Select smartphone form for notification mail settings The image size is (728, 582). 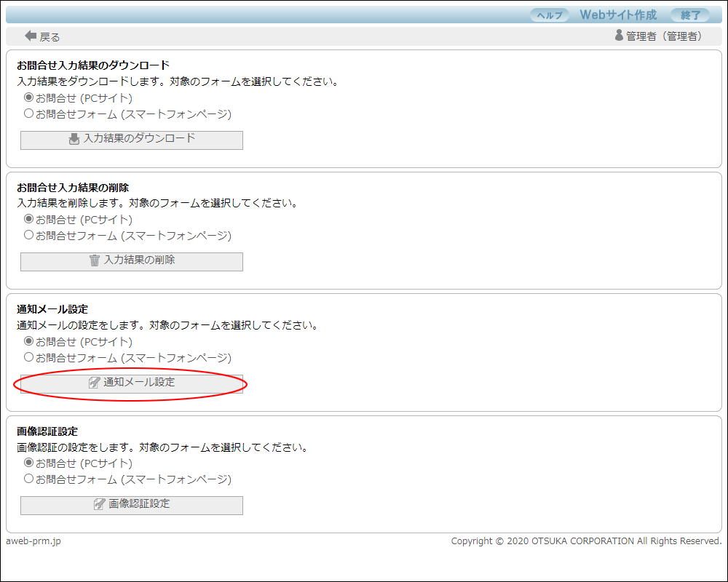29,357
